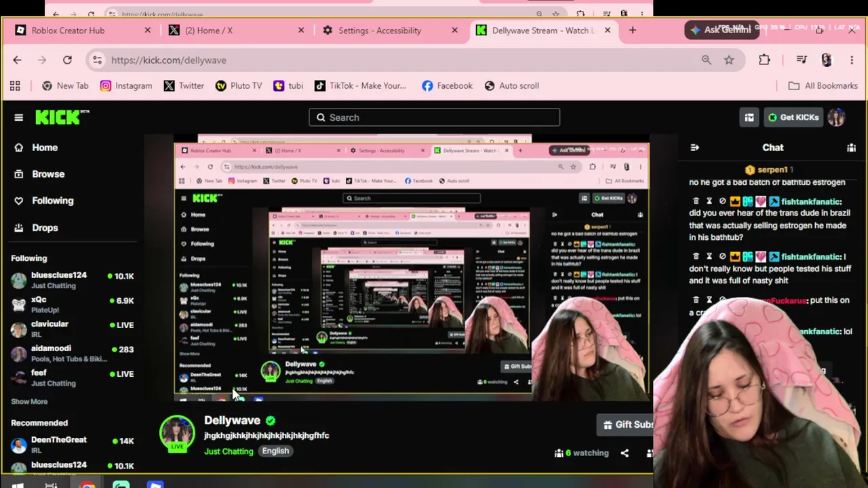Open the Chrome profile avatar

tap(826, 60)
